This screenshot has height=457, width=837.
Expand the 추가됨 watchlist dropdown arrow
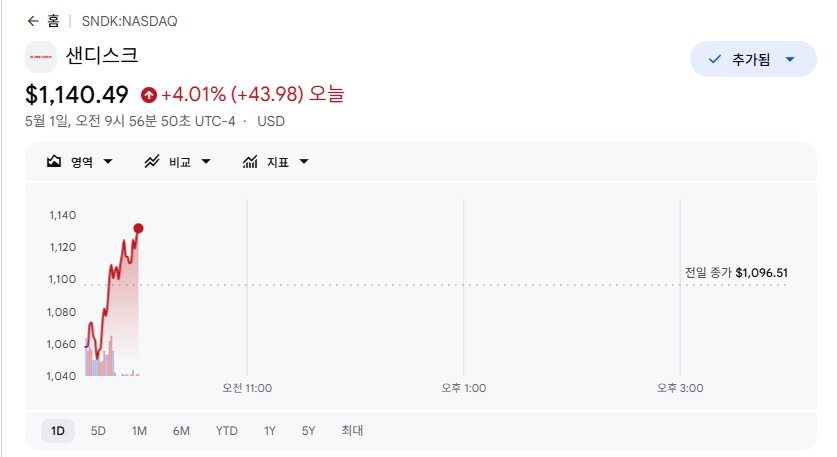coord(790,59)
